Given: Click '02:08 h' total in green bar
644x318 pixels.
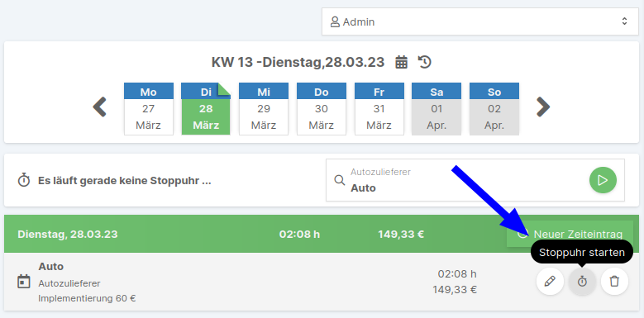Looking at the screenshot, I should 299,235.
